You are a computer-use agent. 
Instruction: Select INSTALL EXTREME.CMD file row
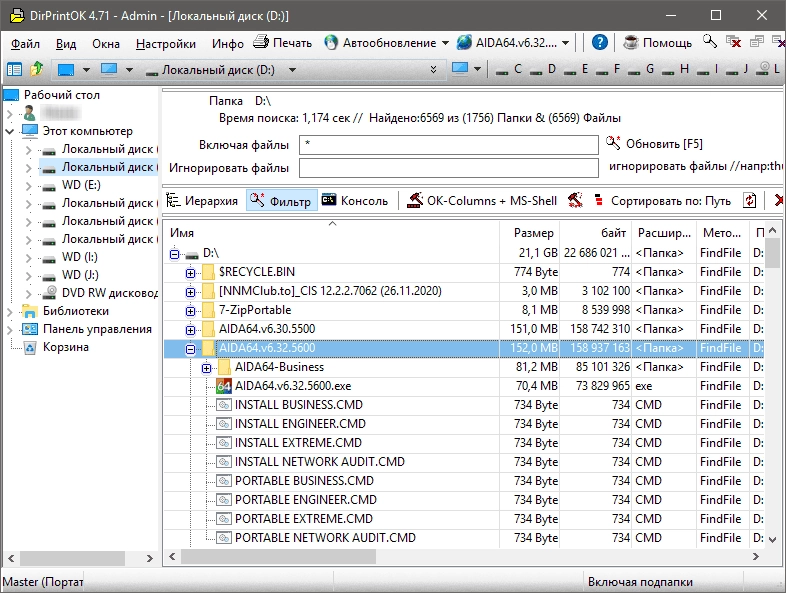coord(464,443)
